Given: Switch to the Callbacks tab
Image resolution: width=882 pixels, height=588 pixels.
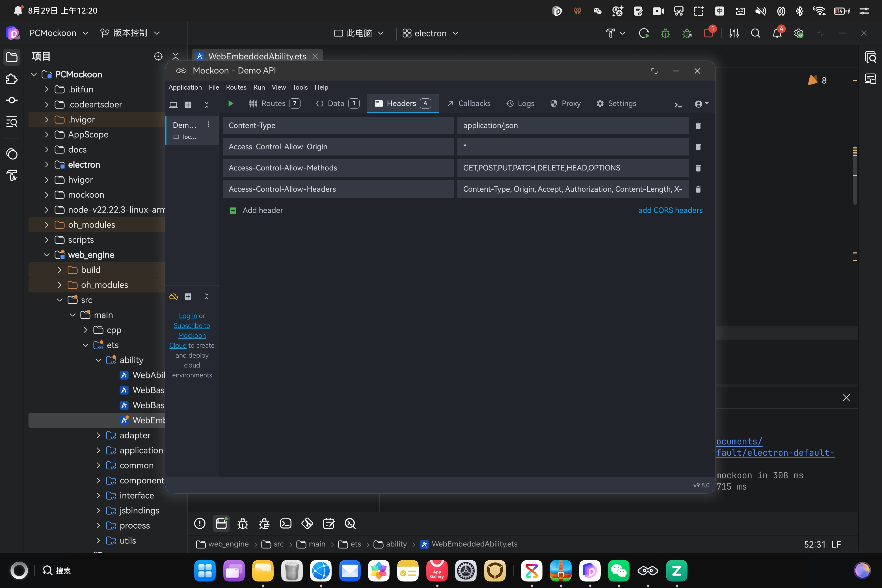Looking at the screenshot, I should point(469,103).
